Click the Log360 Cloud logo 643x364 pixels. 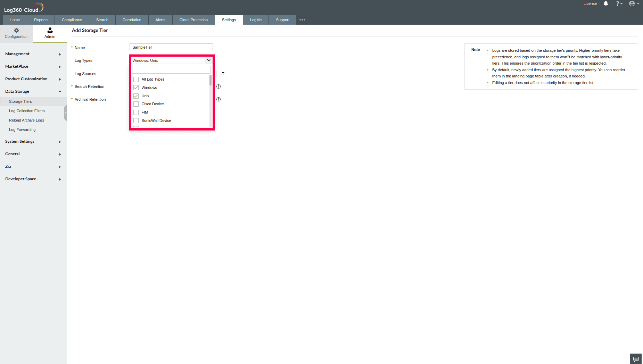(x=23, y=7)
